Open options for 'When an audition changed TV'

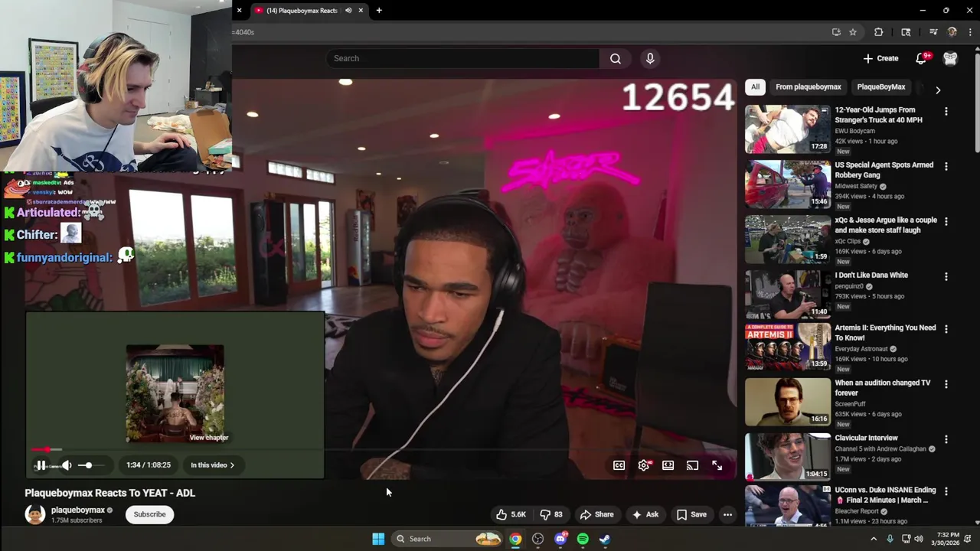click(x=946, y=384)
